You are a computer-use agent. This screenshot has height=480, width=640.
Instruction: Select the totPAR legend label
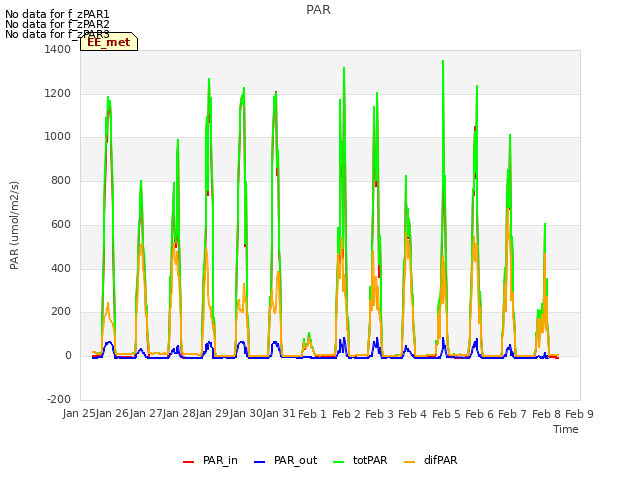370,460
